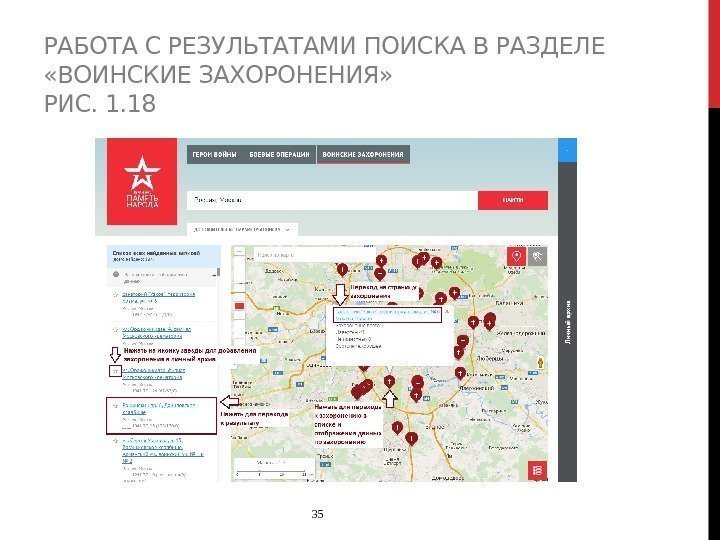Collapse the data display info row arrow
This screenshot has width=720, height=540.
point(214,275)
